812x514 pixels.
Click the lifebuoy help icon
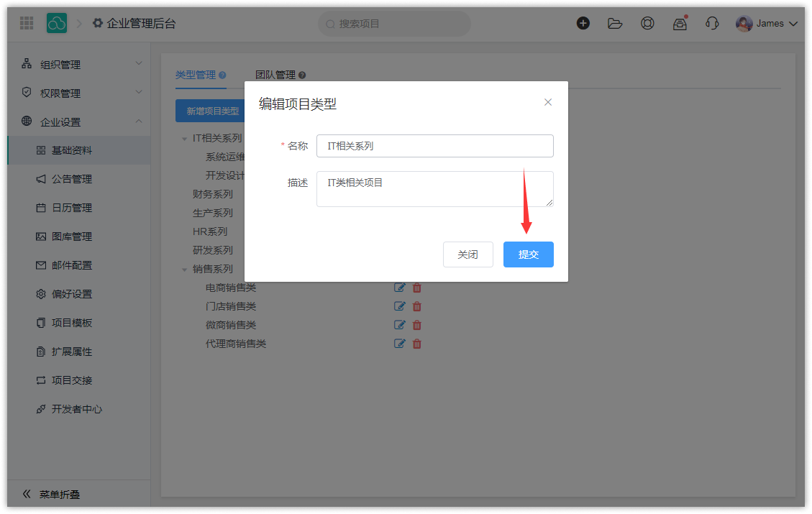click(647, 23)
